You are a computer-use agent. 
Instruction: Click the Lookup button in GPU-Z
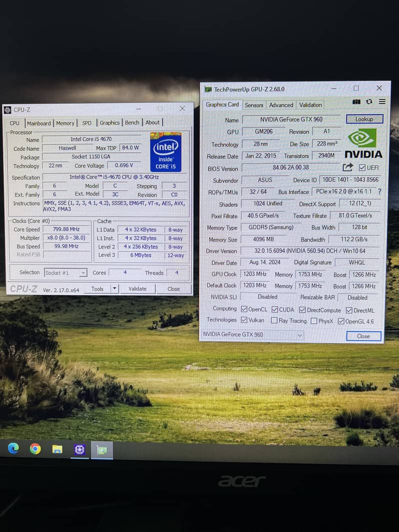click(365, 119)
